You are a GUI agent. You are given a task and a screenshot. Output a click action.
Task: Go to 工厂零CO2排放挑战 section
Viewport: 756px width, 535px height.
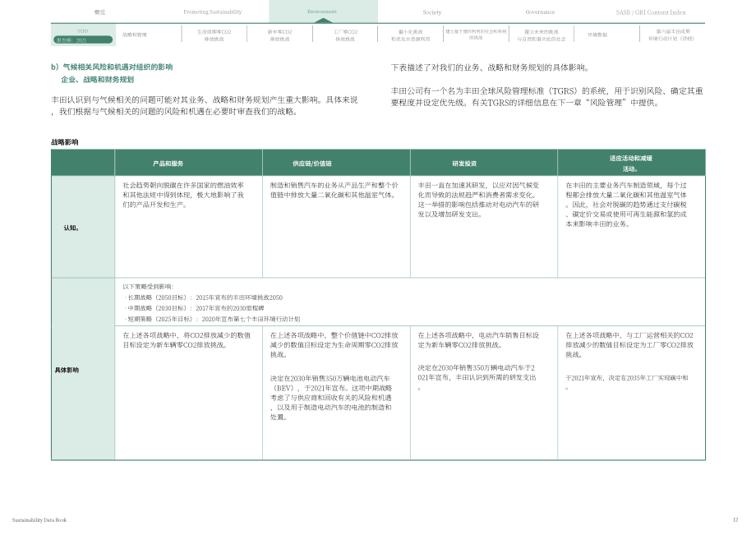[345, 35]
